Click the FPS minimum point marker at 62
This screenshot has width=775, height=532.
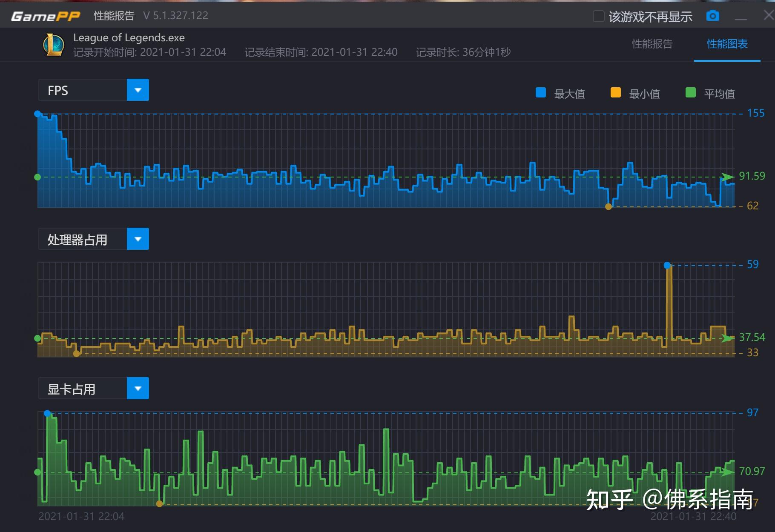pos(609,207)
